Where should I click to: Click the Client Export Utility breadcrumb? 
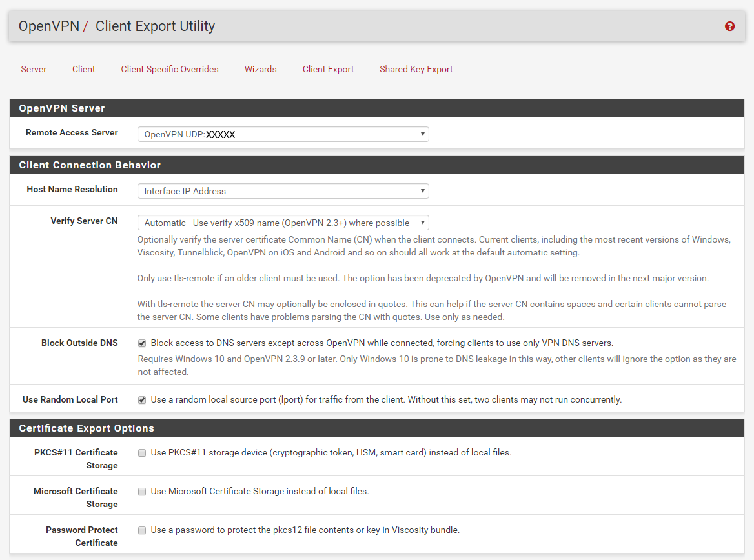155,26
